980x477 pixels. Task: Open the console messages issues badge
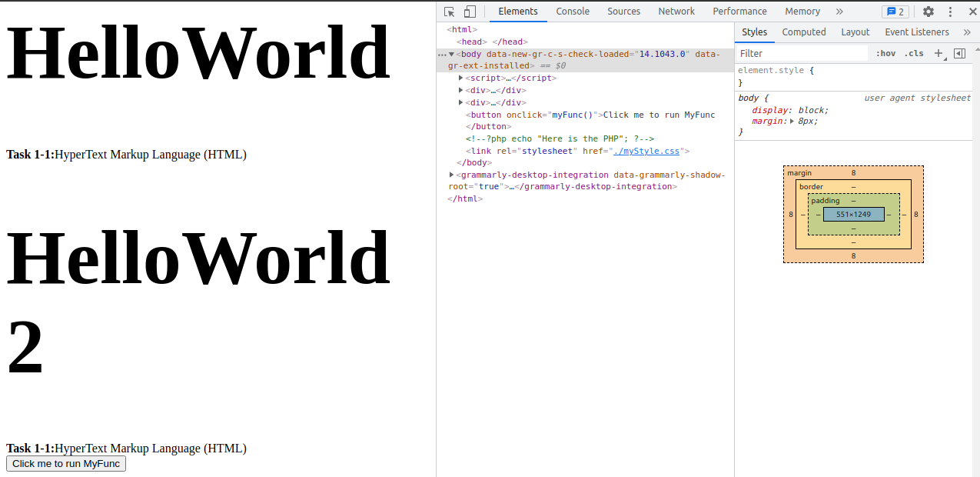point(895,12)
